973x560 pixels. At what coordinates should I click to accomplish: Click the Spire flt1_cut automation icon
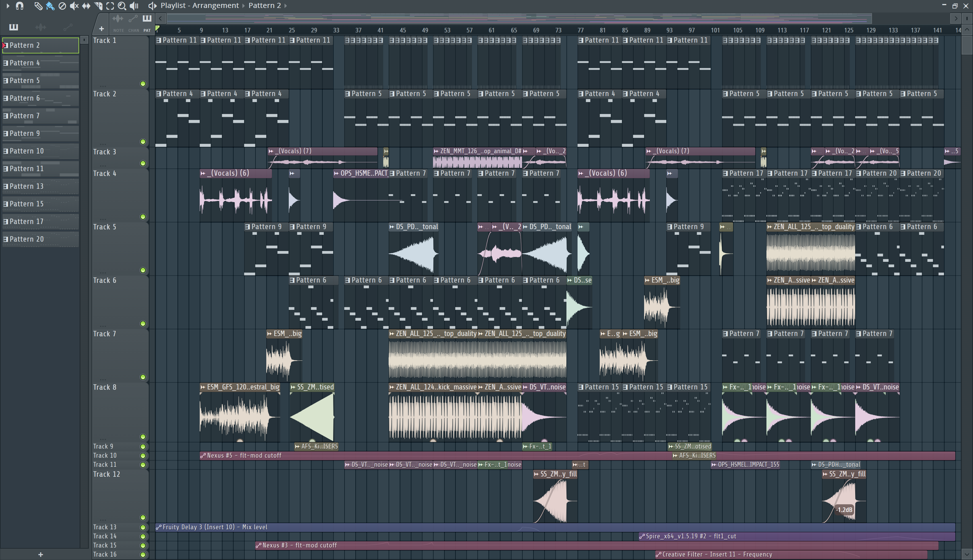click(x=642, y=536)
